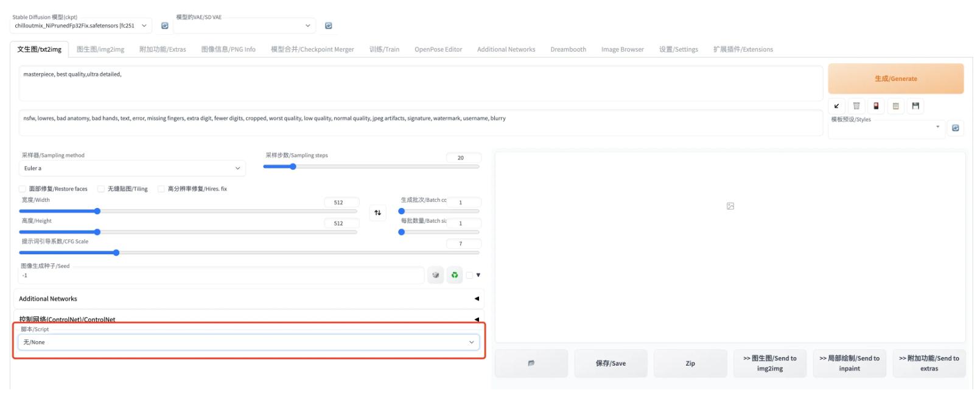Switch to the img2img tab
This screenshot has height=393, width=980.
coord(100,49)
